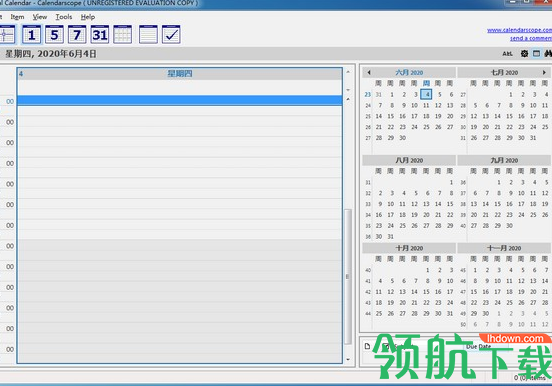Click the gear settings icon in date bar

(x=525, y=54)
